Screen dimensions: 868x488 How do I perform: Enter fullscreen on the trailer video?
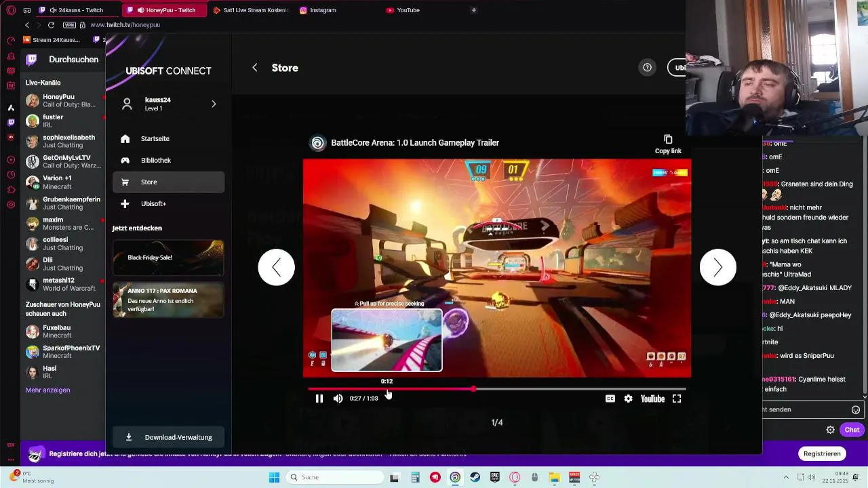(677, 399)
